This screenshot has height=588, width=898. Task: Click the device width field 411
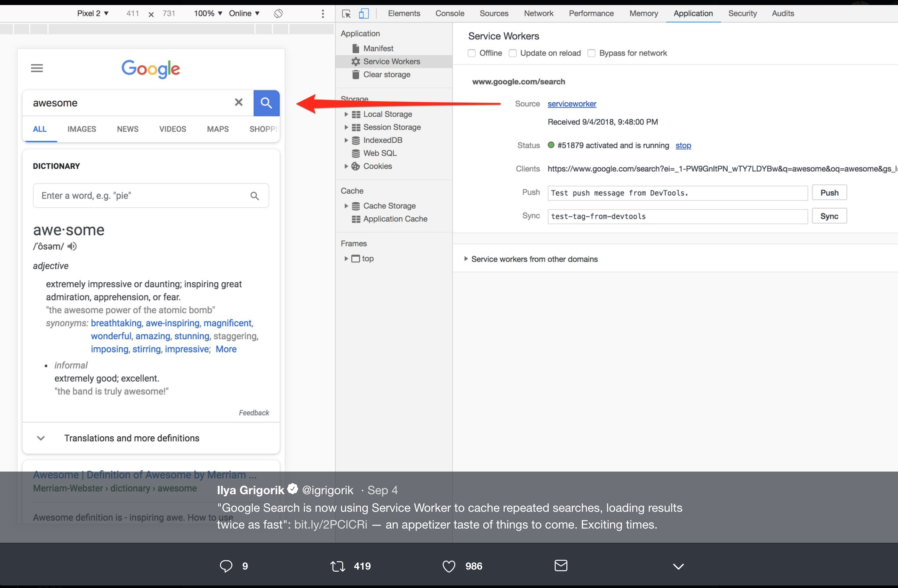[133, 13]
